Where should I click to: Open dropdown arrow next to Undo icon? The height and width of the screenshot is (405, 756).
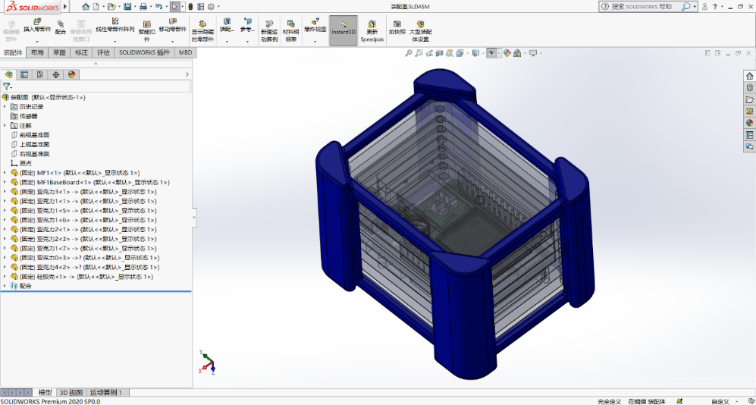click(x=166, y=7)
